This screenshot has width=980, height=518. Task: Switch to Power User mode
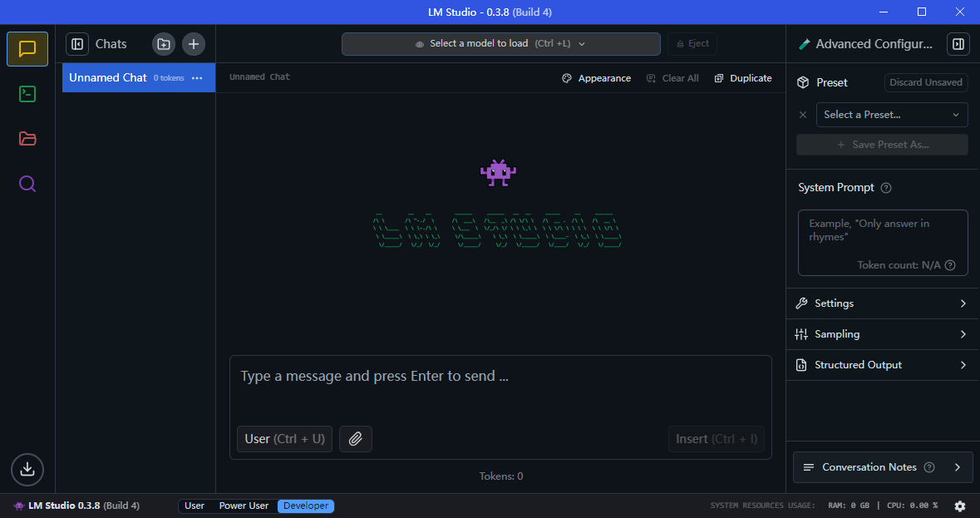pos(244,506)
